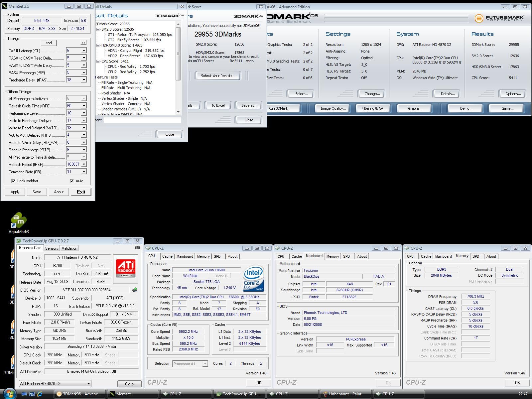
Task: Open Performance Level dropdown
Action: pos(84,113)
